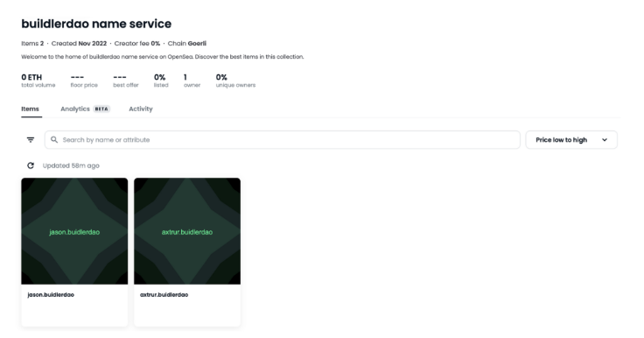Click the refresh icon near Updated 58m ago

click(x=31, y=165)
